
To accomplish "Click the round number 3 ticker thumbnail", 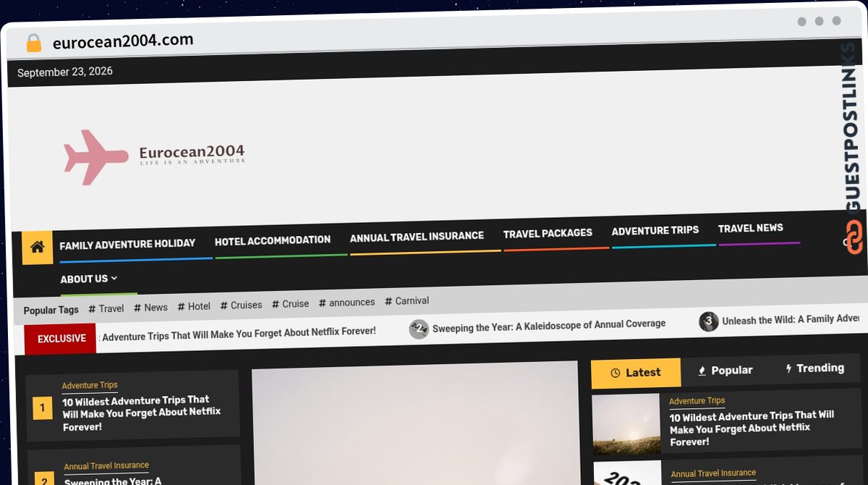I will click(708, 321).
